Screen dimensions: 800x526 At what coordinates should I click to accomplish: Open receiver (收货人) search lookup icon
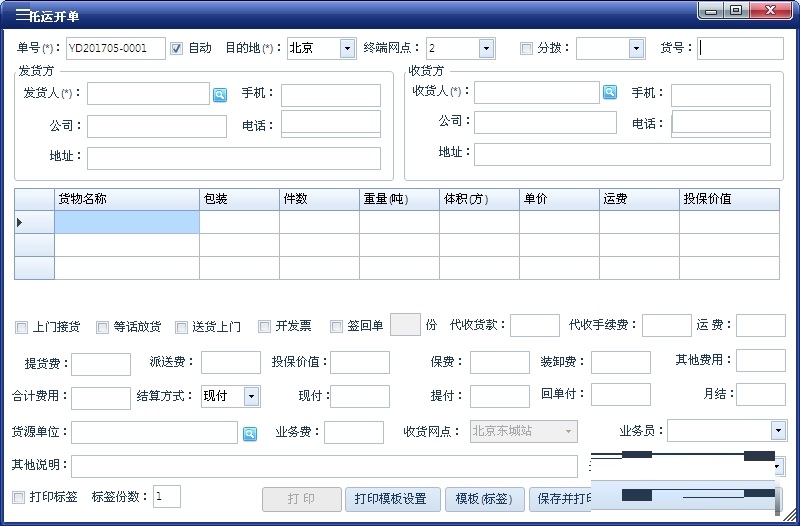coord(610,92)
